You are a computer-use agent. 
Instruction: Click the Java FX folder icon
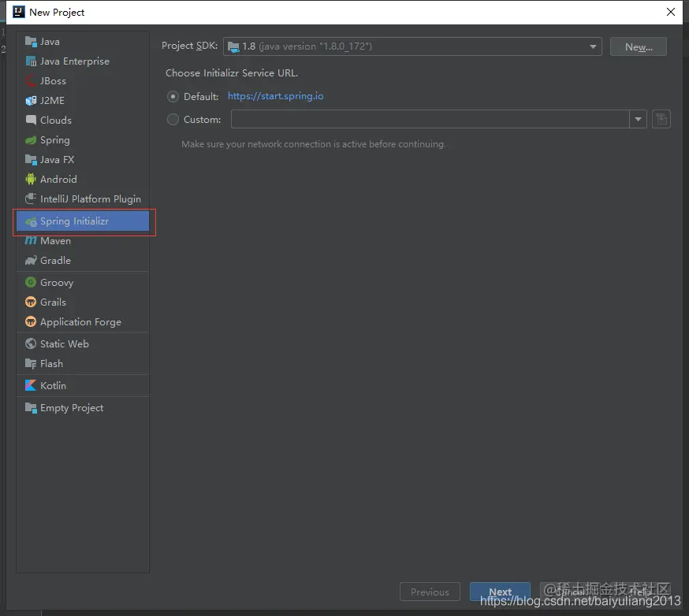(31, 160)
